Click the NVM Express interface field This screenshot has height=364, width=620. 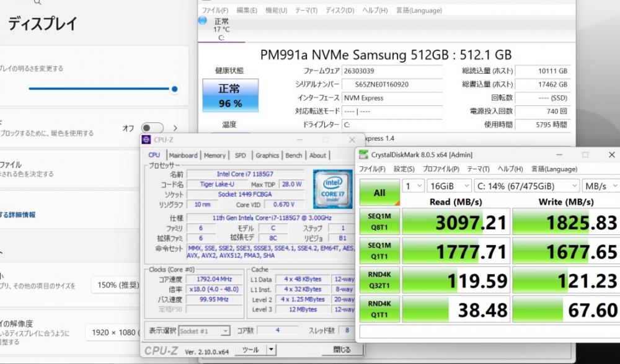tap(392, 98)
